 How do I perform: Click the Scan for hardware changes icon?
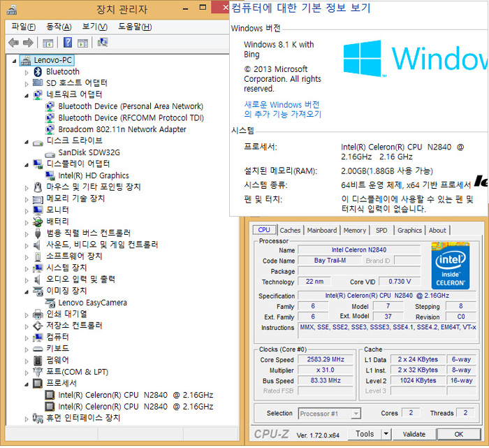103,43
